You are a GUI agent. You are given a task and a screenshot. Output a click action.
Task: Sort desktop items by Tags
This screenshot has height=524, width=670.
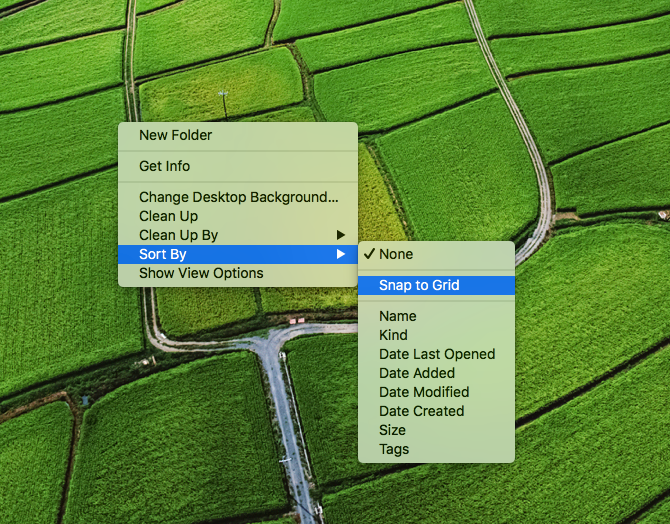(x=436, y=449)
